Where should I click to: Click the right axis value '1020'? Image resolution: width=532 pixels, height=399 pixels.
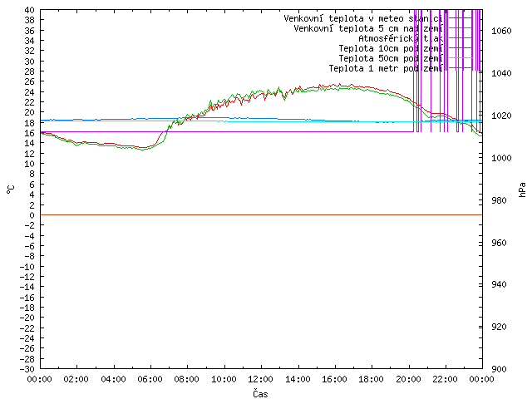pos(501,116)
